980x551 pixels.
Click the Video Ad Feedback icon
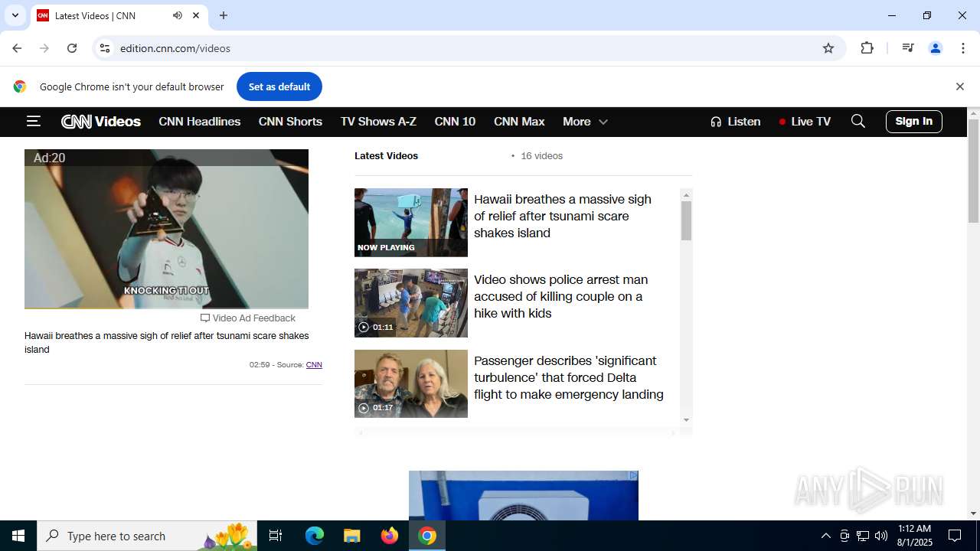click(x=205, y=318)
